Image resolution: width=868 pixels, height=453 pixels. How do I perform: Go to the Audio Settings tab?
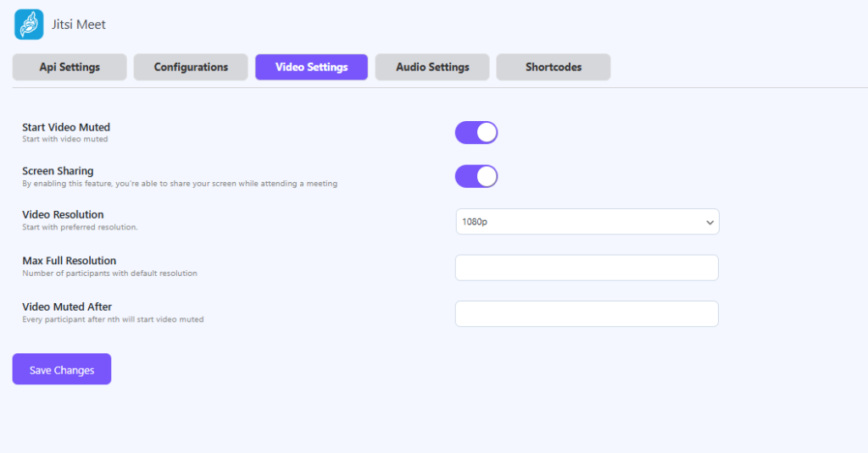[x=432, y=67]
